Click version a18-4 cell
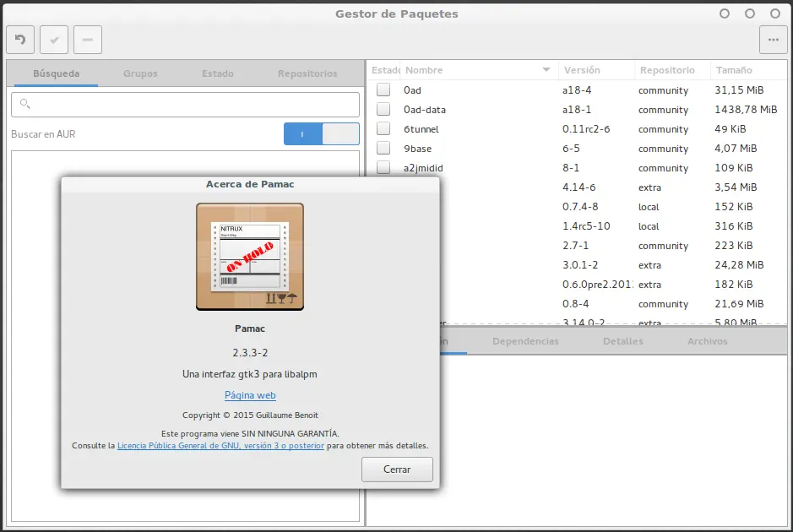Viewport: 793px width, 532px height. point(577,90)
